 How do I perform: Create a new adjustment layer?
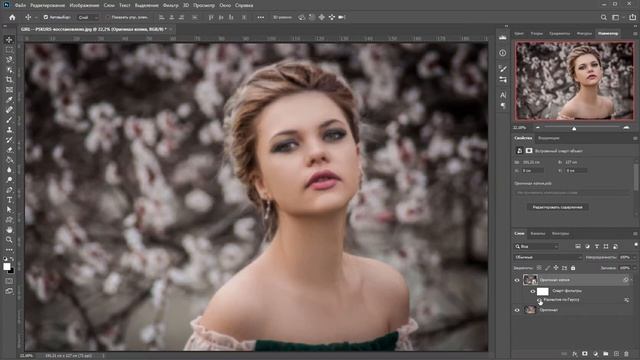click(596, 354)
